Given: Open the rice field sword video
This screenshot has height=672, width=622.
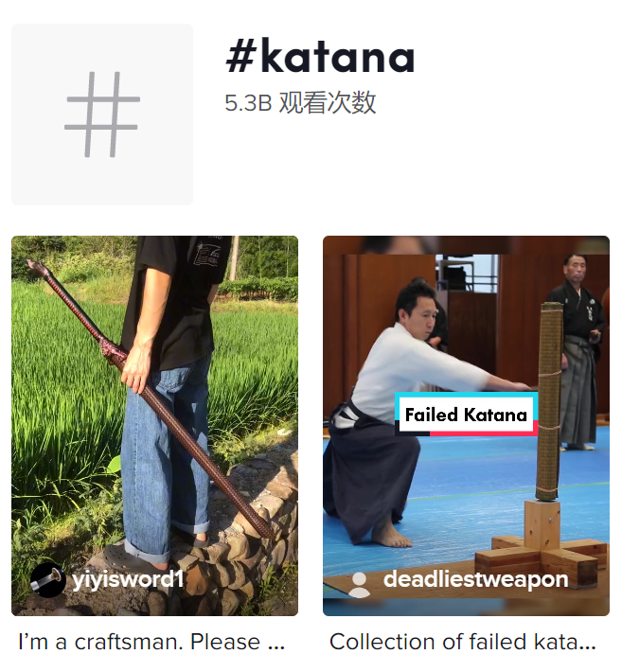Looking at the screenshot, I should [154, 426].
